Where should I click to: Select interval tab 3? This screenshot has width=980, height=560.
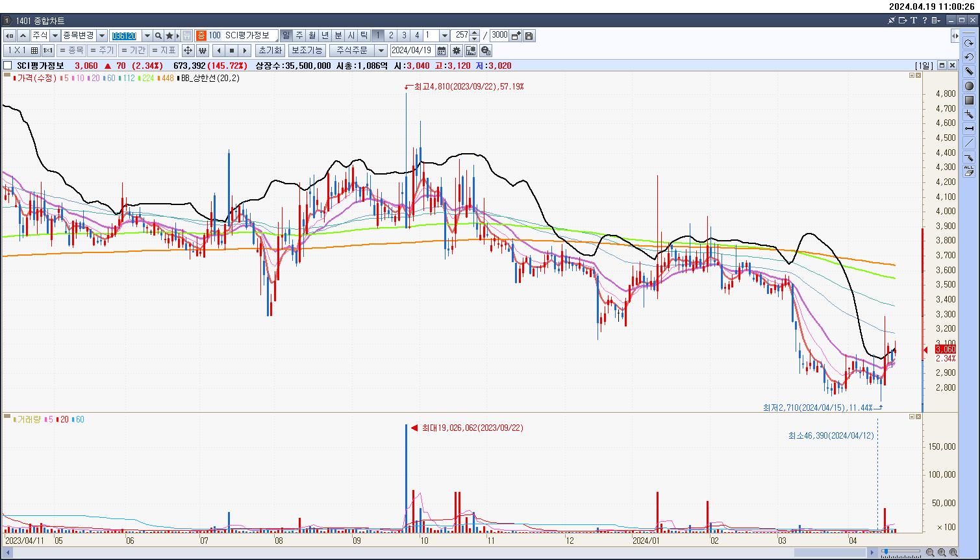click(404, 36)
